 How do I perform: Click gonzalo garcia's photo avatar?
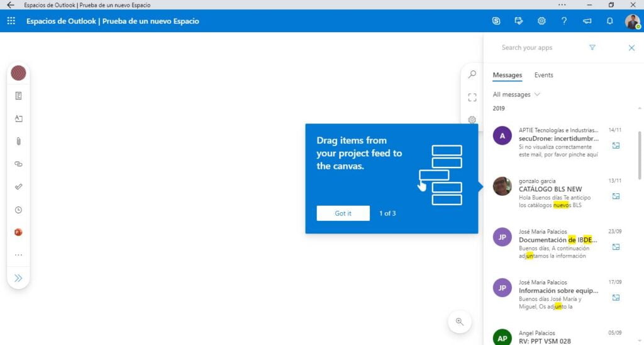pos(502,186)
